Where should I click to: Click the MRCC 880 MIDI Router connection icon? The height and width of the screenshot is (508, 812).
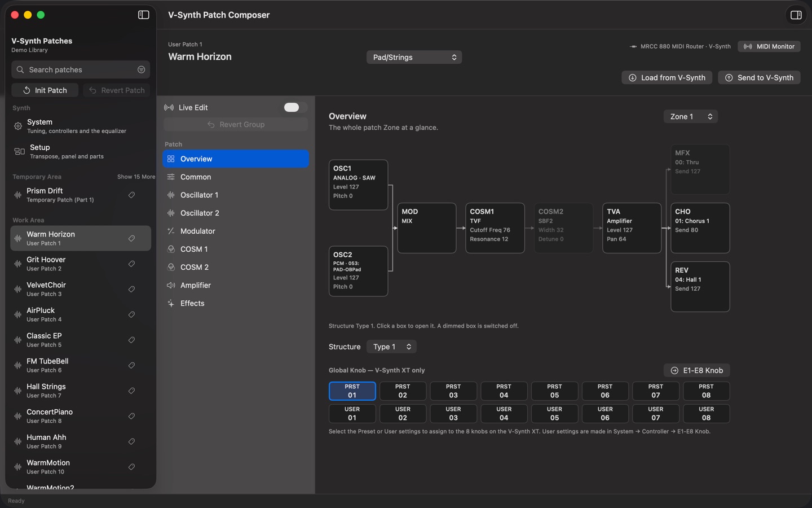[x=633, y=46]
